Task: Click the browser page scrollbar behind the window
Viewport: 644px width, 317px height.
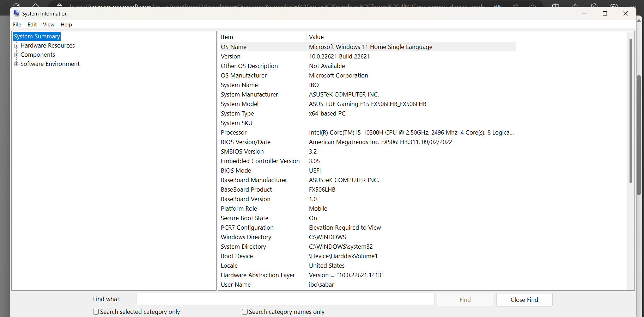Action: click(x=639, y=135)
